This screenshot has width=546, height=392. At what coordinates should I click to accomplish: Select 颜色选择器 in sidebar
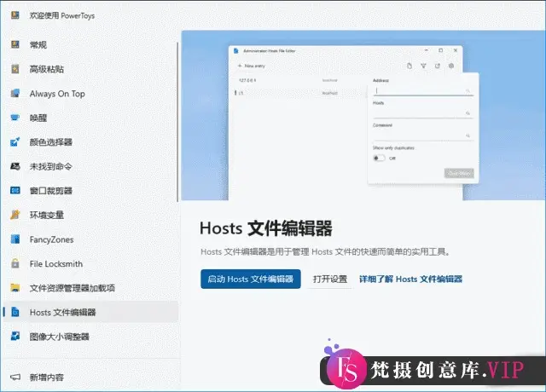90,142
